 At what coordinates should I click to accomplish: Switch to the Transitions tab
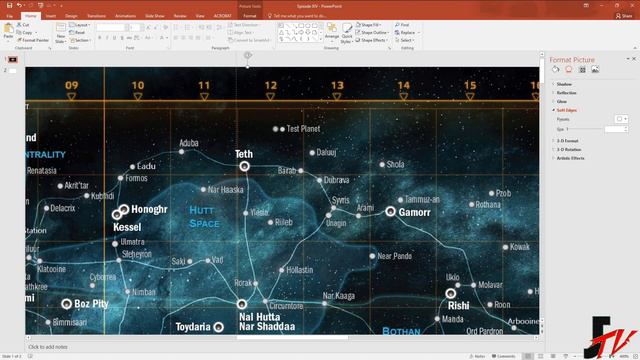[x=97, y=16]
